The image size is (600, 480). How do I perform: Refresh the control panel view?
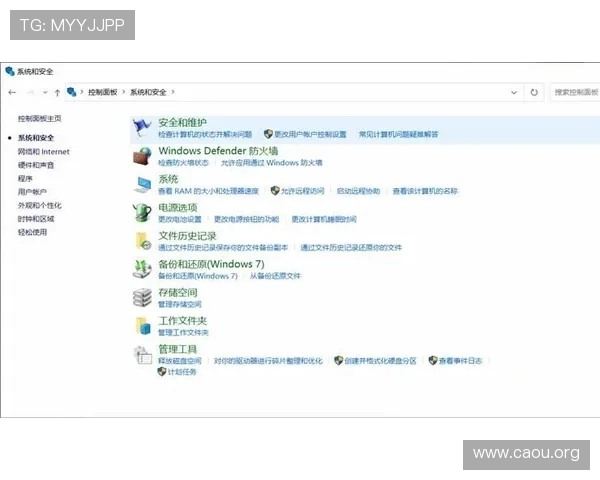534,92
